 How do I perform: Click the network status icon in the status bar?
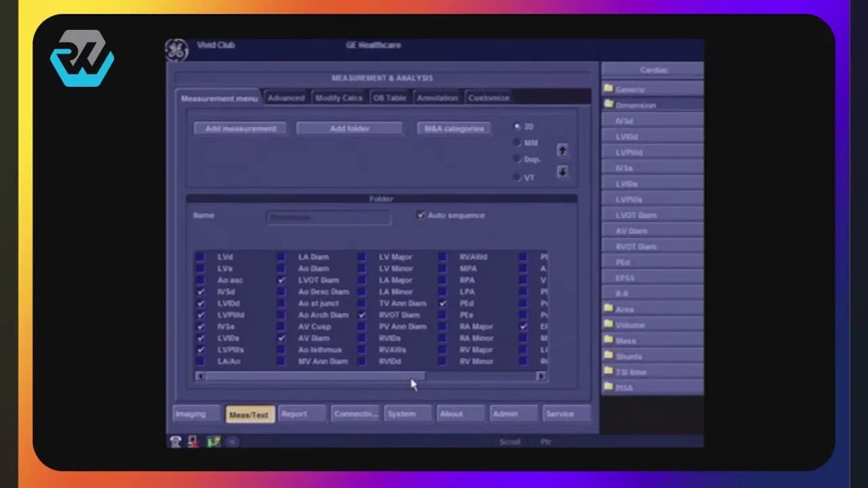click(212, 441)
